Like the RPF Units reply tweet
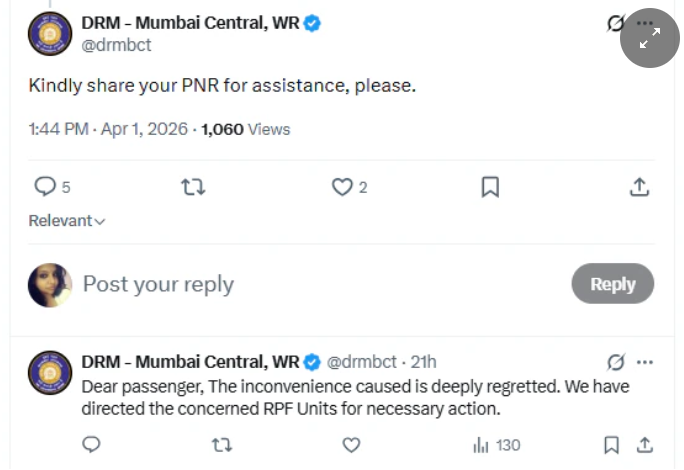This screenshot has width=684, height=470. point(351,445)
